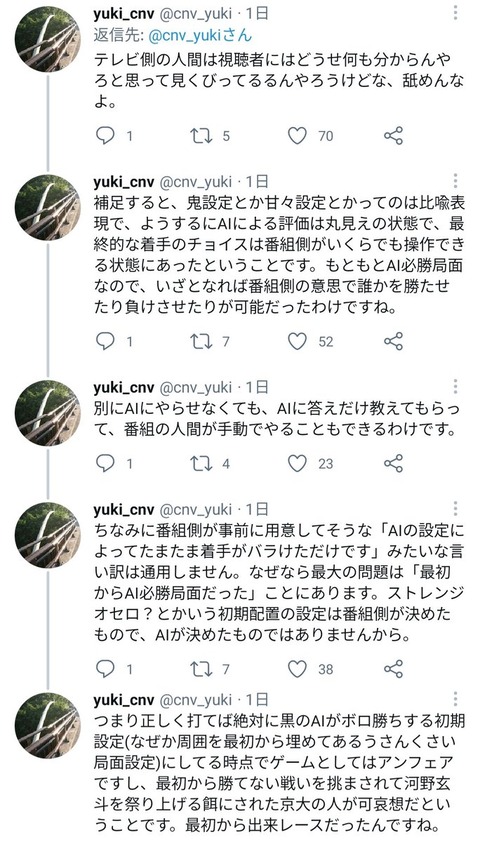Share the tweet beginning ちなみに番組側
This screenshot has height=842, width=480.
pyautogui.click(x=394, y=669)
